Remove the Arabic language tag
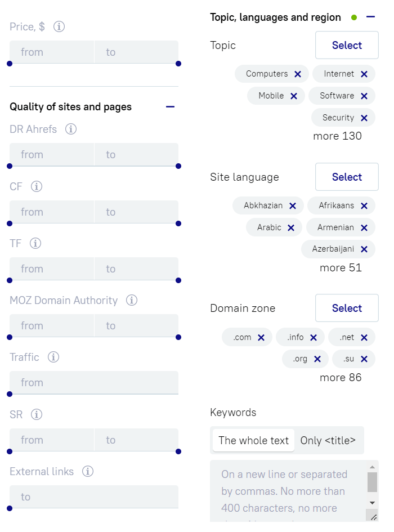 [291, 227]
